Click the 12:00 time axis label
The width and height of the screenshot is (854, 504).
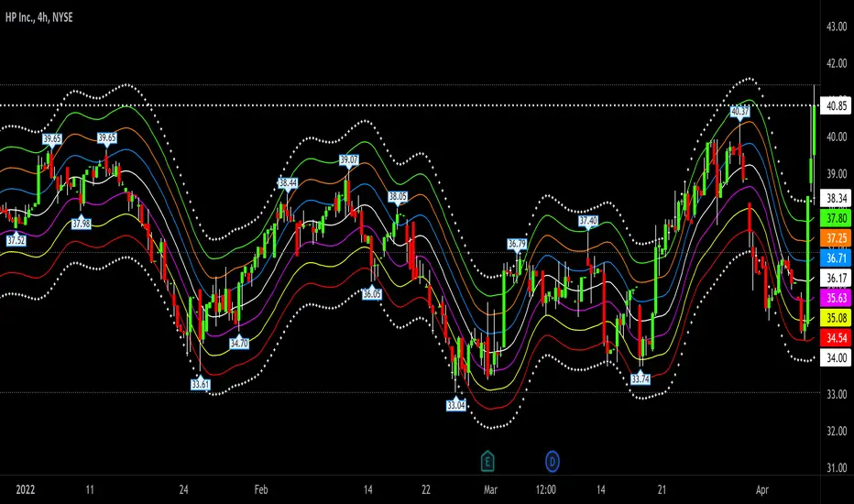click(x=546, y=489)
